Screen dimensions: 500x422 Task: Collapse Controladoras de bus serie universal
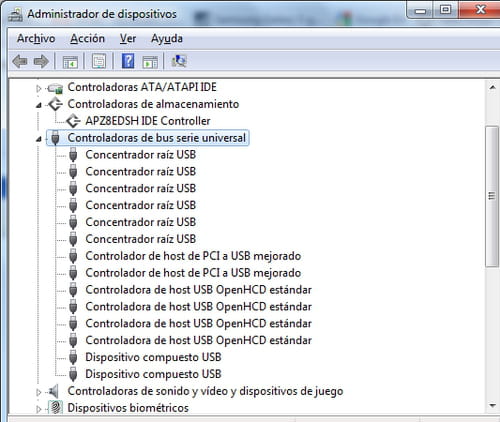click(39, 139)
